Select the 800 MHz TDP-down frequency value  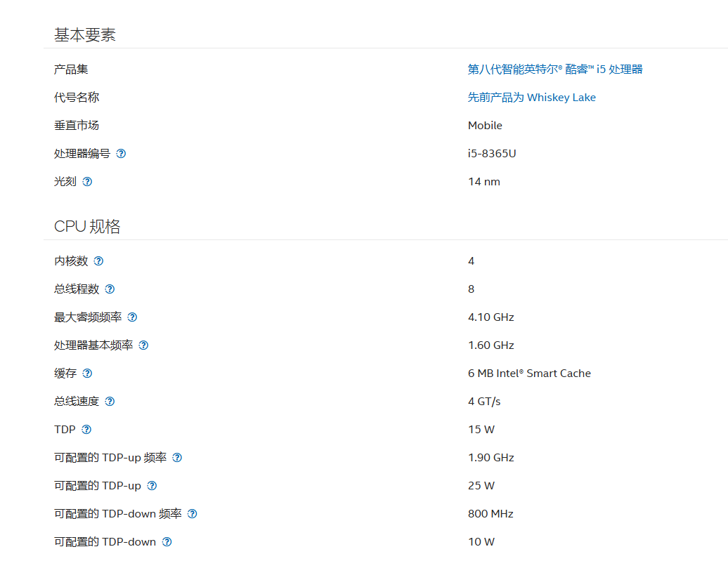490,514
